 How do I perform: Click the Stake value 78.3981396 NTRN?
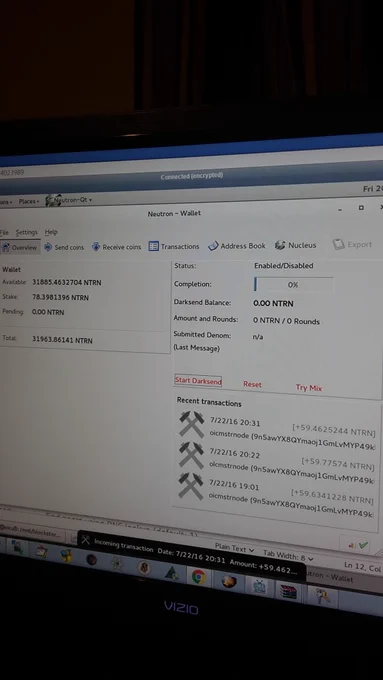(x=60, y=298)
